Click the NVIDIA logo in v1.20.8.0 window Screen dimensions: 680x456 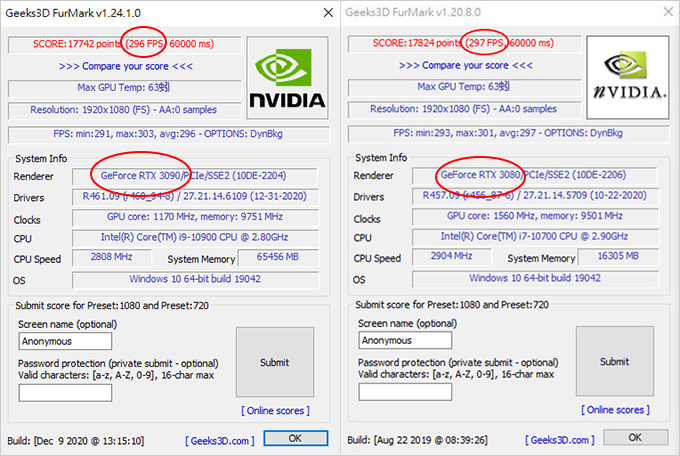[x=628, y=77]
